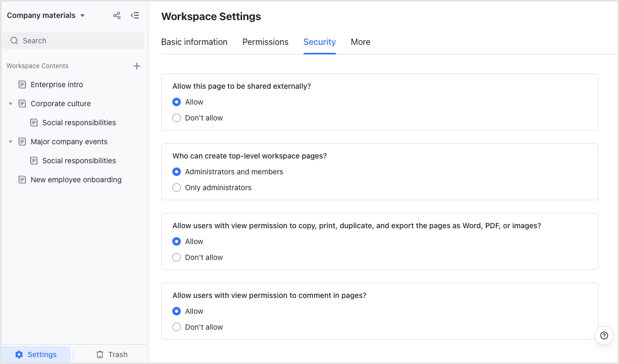619x364 pixels.
Task: Click the share icon beside Company materials
Action: click(117, 15)
